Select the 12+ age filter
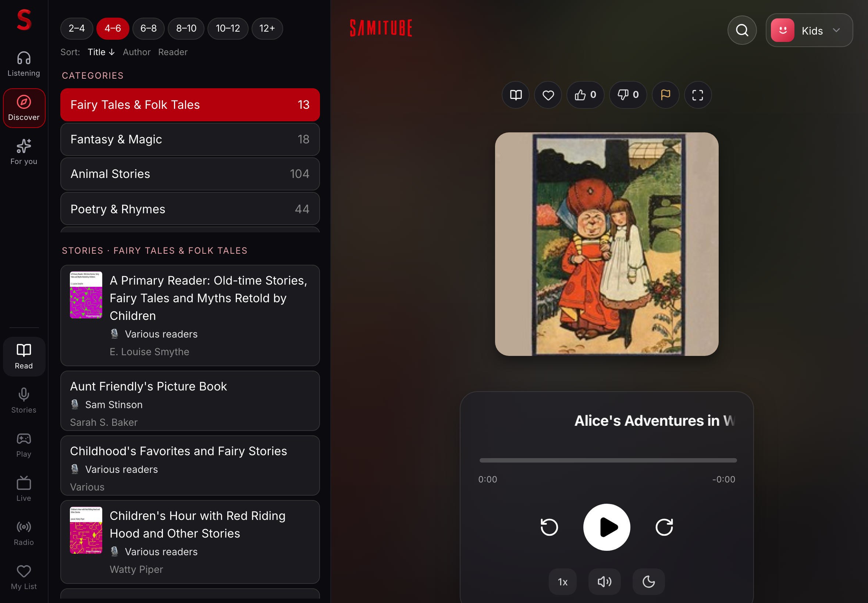 (x=267, y=29)
